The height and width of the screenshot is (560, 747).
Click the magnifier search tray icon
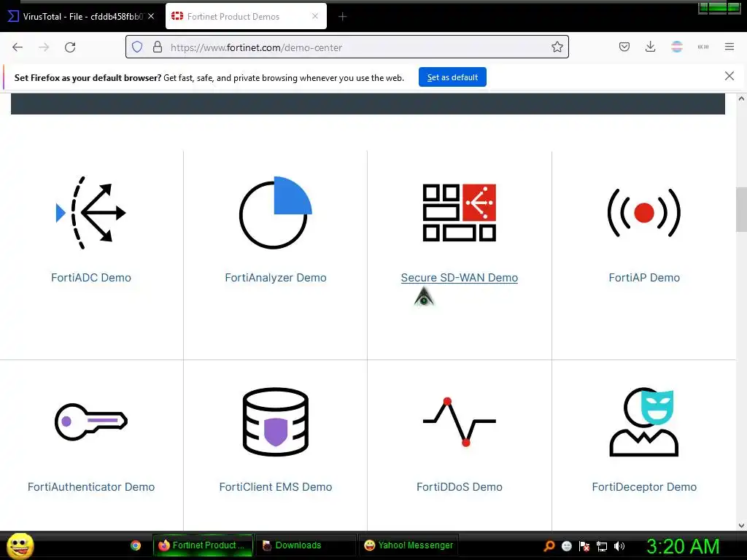[x=549, y=545]
